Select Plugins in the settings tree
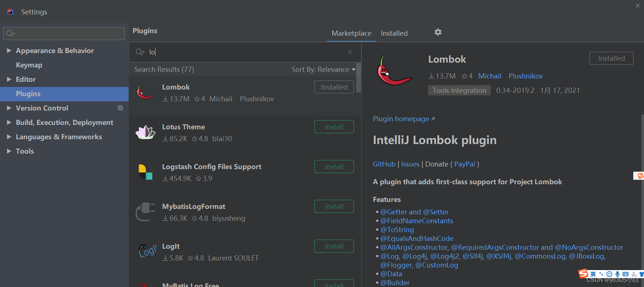Screen dimensions: 644x287 (x=64, y=94)
